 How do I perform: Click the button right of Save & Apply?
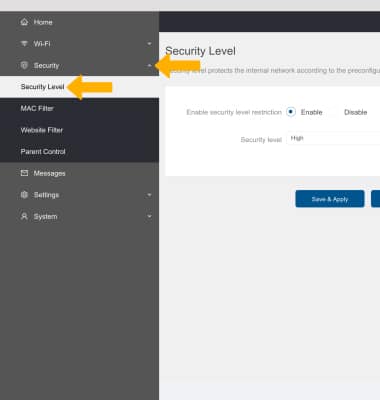tap(376, 199)
